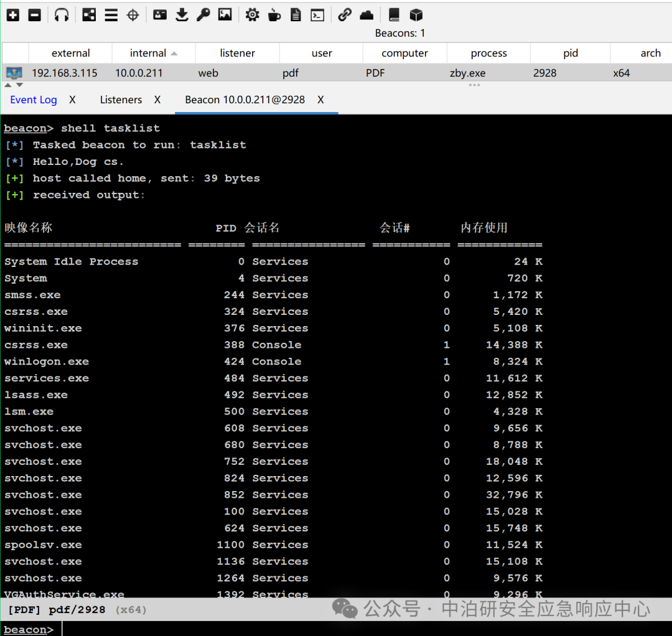Close the Beacon 10.0.0.211@2928 tab

point(320,100)
